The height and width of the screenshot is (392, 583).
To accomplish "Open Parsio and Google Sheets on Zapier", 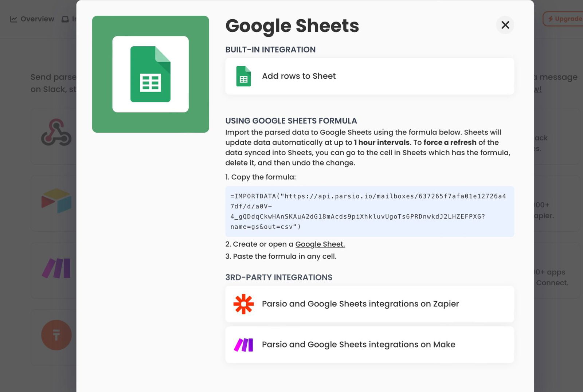I will pos(369,304).
